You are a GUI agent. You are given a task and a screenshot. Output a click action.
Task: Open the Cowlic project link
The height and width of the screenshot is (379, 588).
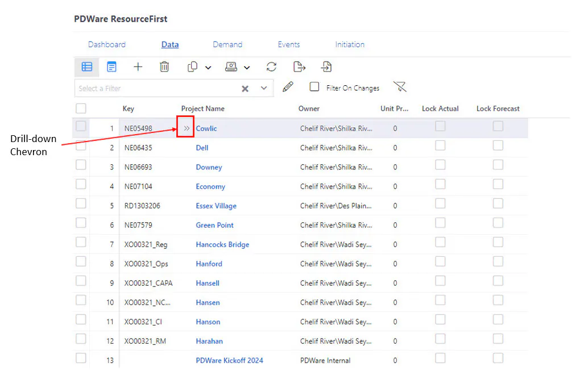(206, 128)
